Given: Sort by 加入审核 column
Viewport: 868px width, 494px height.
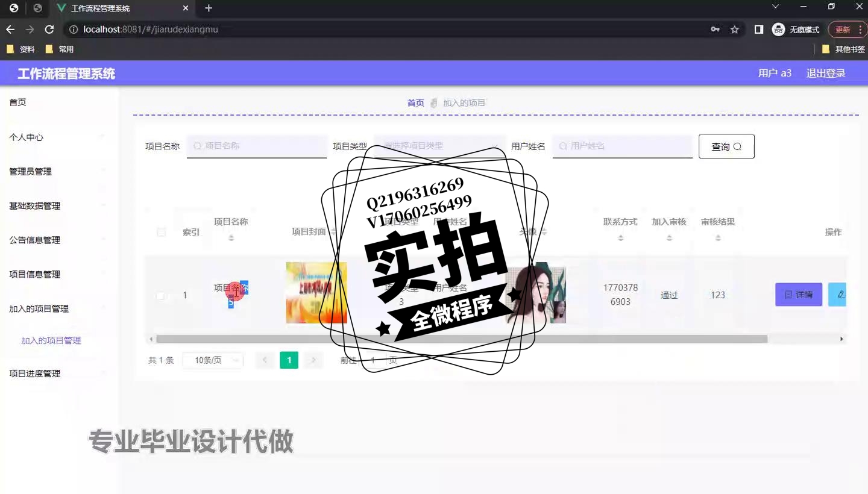Looking at the screenshot, I should click(x=669, y=238).
